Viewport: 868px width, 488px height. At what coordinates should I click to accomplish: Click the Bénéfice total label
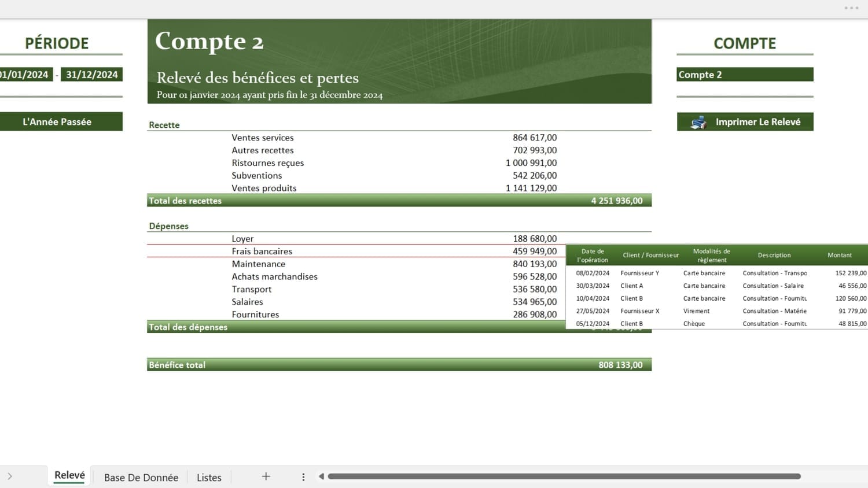(x=177, y=365)
